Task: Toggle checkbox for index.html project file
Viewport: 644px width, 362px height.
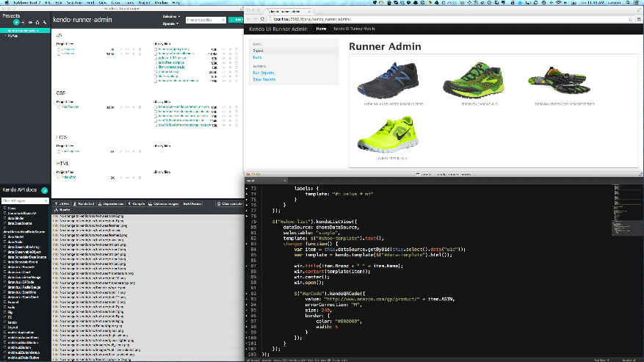Action: click(59, 178)
